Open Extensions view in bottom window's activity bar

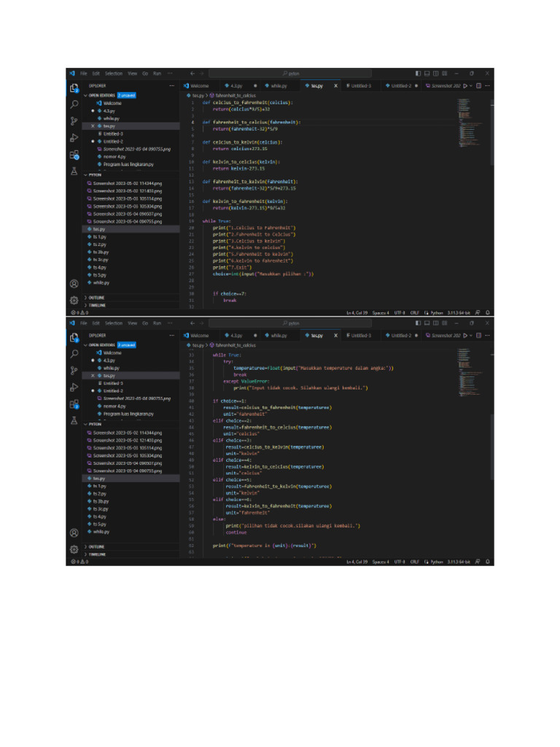pos(74,404)
